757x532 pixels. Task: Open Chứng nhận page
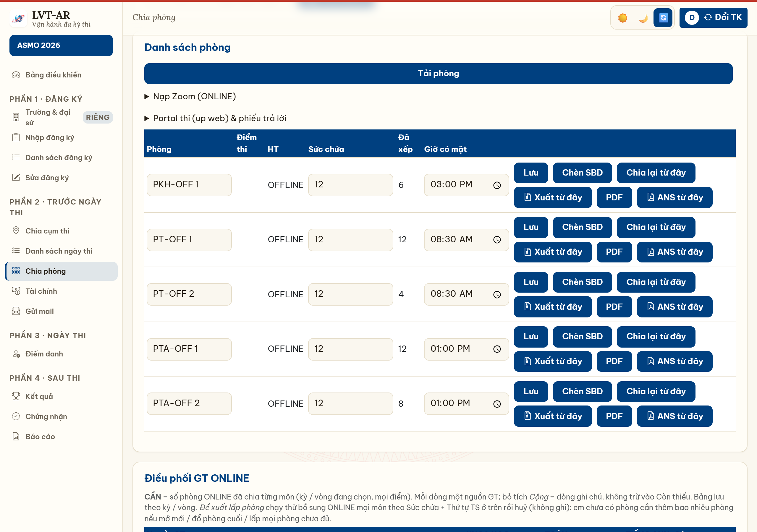tap(61, 416)
